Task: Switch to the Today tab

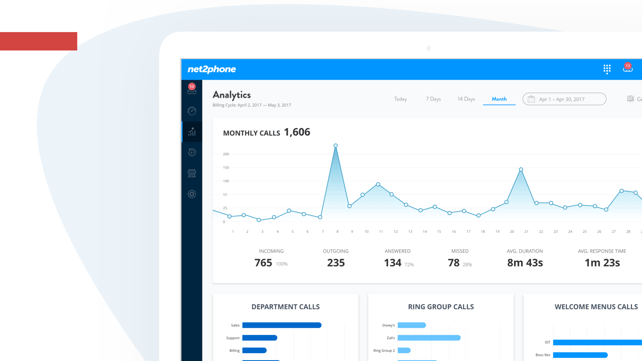Action: click(400, 99)
